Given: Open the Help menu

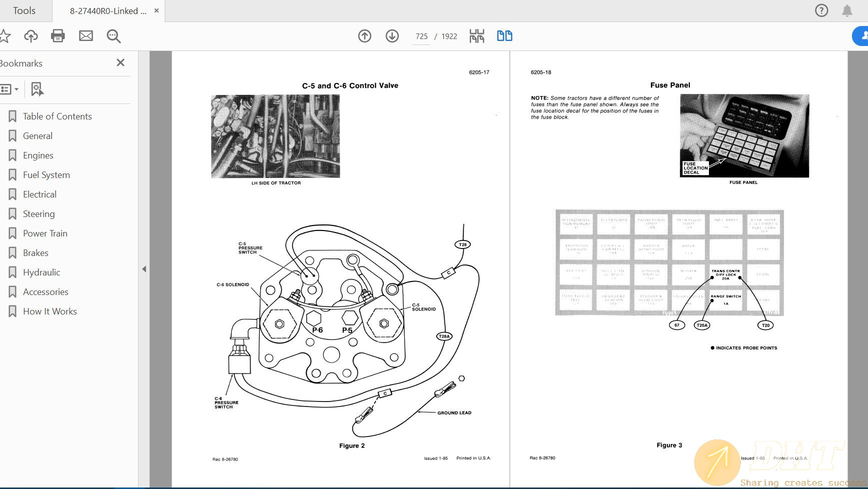Looking at the screenshot, I should [x=821, y=10].
